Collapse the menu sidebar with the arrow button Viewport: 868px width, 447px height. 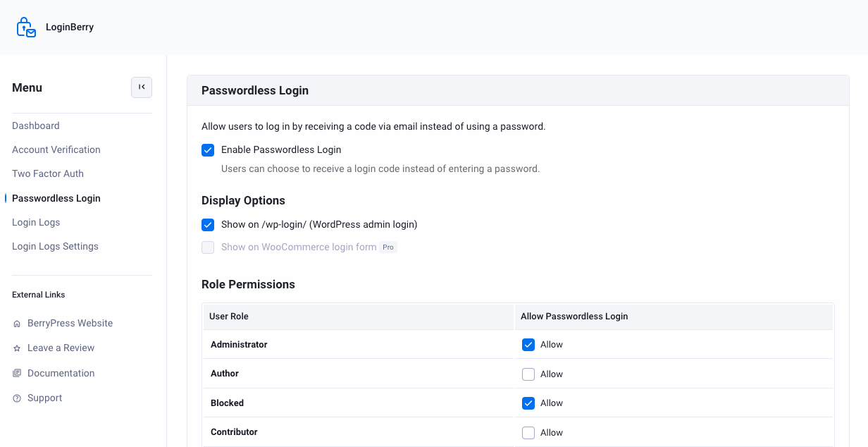click(142, 87)
